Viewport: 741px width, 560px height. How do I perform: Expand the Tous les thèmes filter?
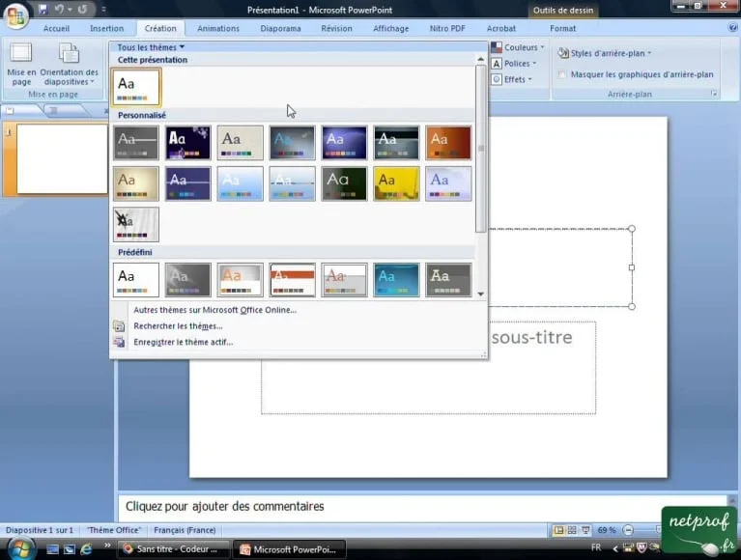coord(151,47)
